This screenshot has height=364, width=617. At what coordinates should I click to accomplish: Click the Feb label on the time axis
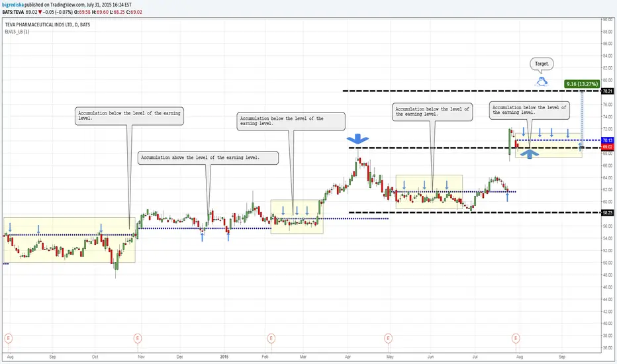coord(265,357)
